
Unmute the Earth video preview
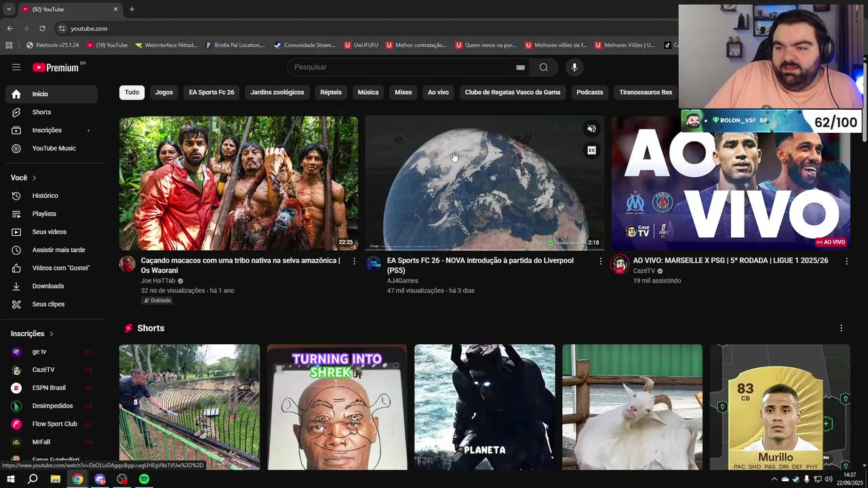(x=591, y=129)
